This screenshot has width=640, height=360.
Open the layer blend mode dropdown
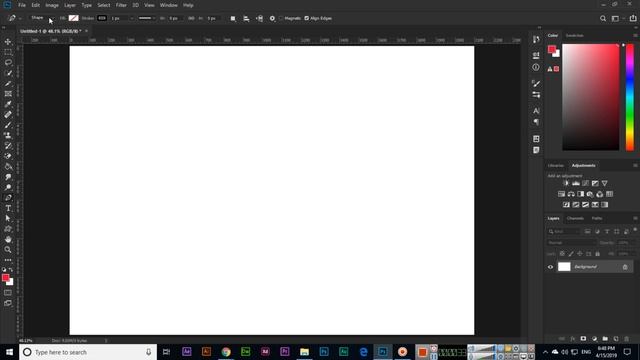(x=572, y=243)
